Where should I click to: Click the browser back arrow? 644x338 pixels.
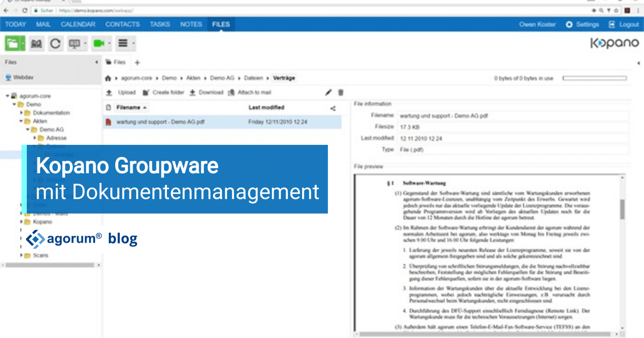point(5,10)
